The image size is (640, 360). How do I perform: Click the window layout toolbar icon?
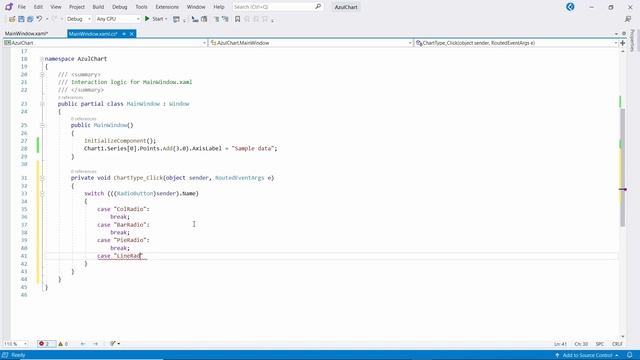pos(204,19)
